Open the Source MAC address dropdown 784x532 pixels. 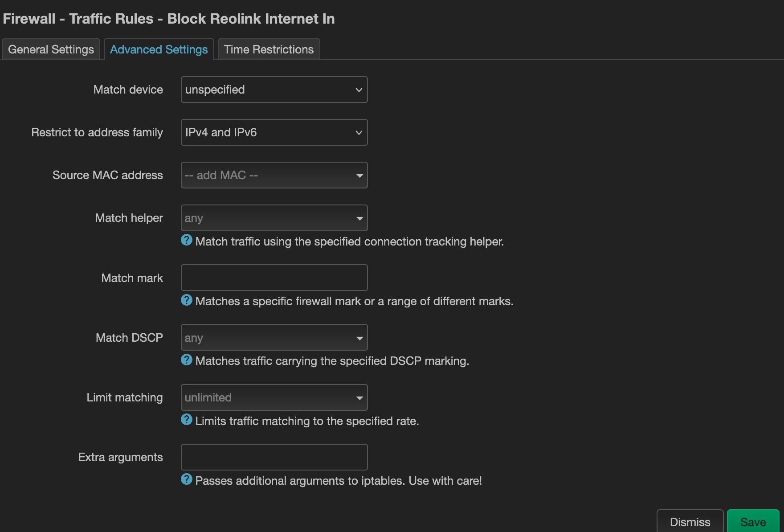[274, 175]
